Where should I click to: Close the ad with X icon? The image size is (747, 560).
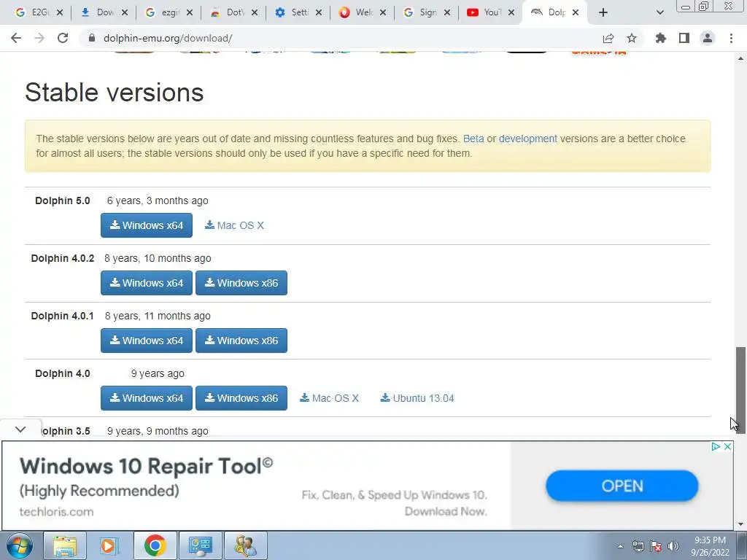click(x=727, y=447)
